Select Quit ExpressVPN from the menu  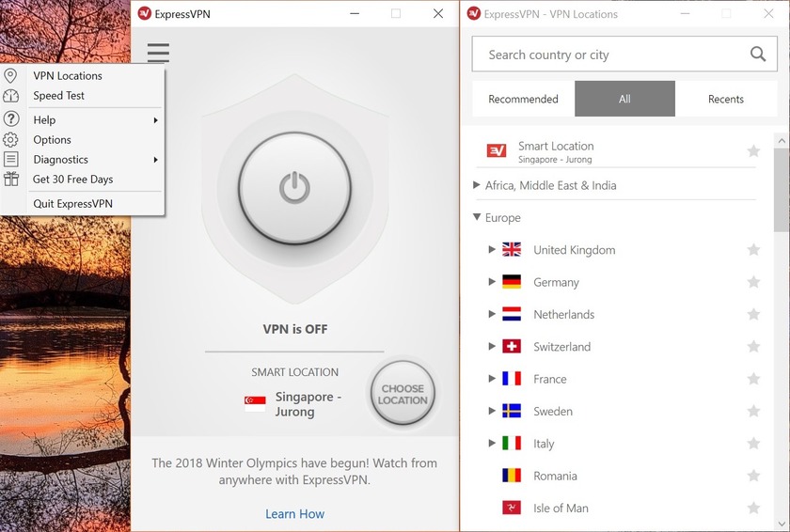73,204
